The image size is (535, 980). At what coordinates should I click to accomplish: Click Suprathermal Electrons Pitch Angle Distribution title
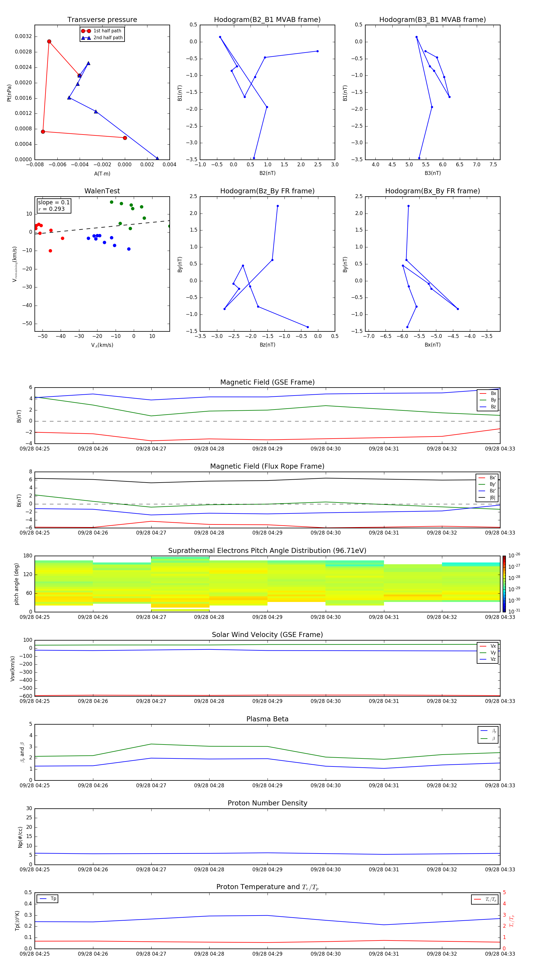coord(267,551)
